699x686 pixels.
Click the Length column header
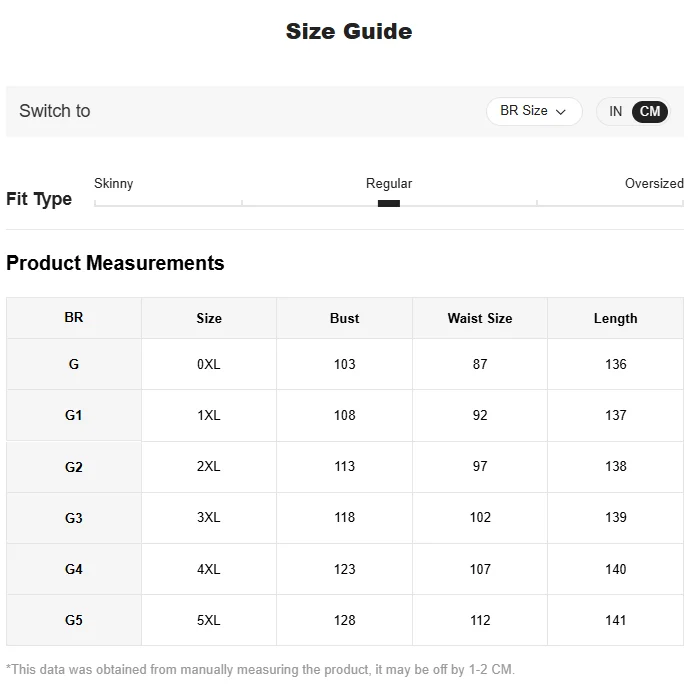click(x=615, y=318)
